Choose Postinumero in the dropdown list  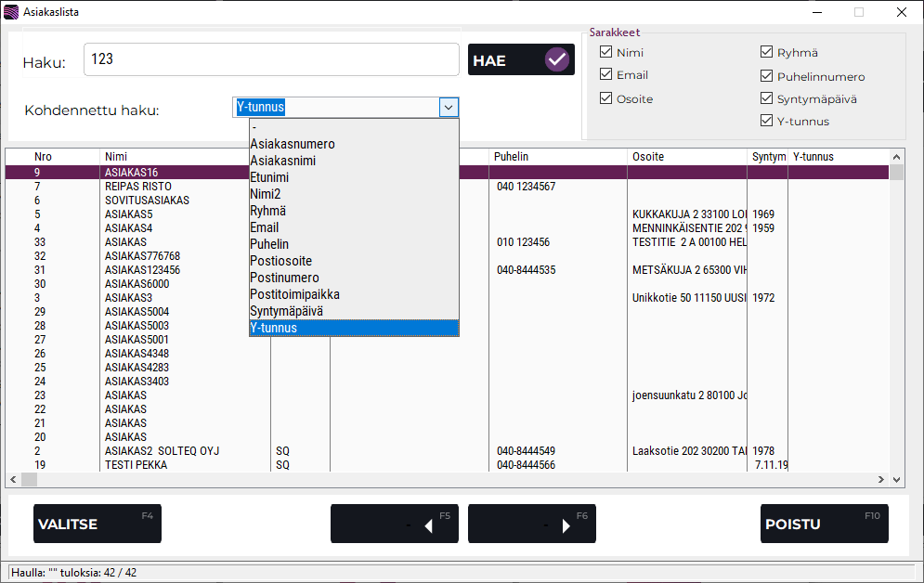284,278
